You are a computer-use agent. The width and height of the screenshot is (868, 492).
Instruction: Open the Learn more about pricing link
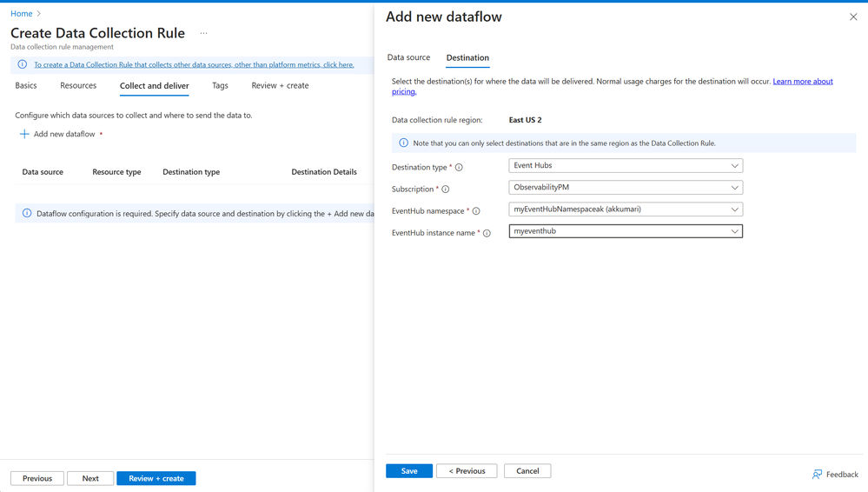point(802,82)
